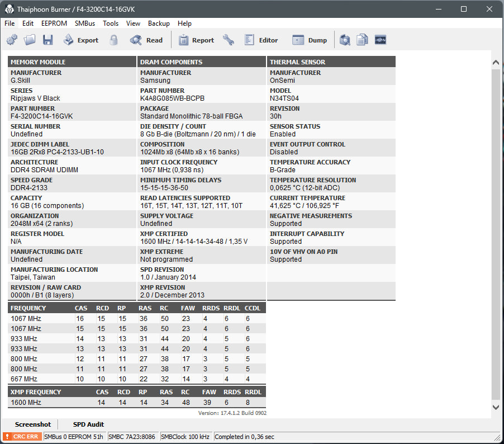Click the FREQUENCY column header
This screenshot has width=504, height=444.
28,308
